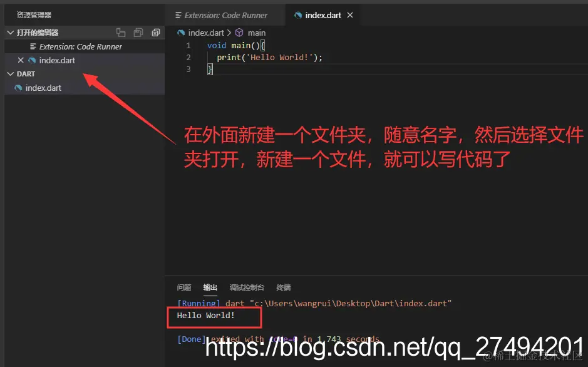
Task: Click the 输出 panel label
Action: (210, 287)
